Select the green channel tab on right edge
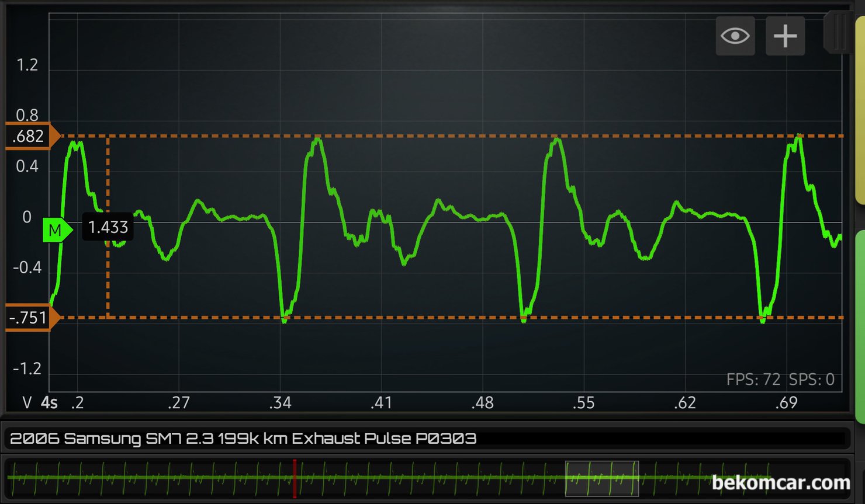Screen dimensions: 865x504 (x=860, y=327)
